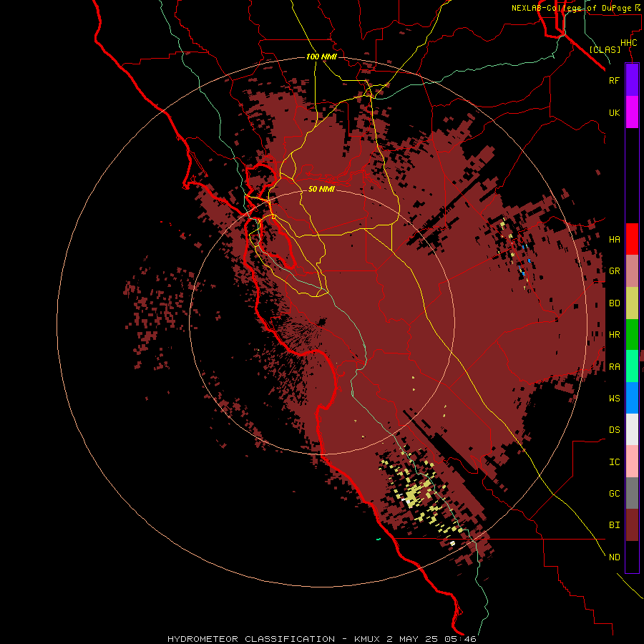Click the 'GC' legend label text
The image size is (644, 644).
click(614, 494)
